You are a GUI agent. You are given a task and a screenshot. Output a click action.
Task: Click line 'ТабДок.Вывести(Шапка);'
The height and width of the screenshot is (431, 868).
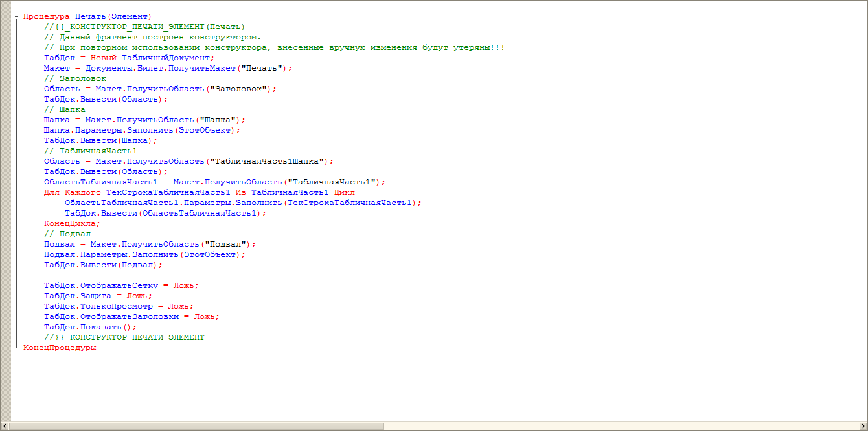(x=100, y=141)
